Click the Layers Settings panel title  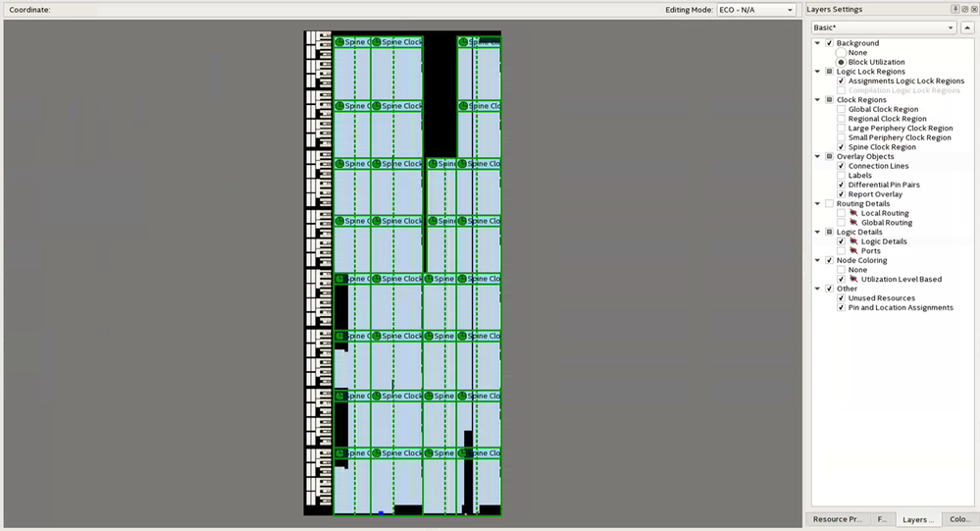pyautogui.click(x=835, y=10)
